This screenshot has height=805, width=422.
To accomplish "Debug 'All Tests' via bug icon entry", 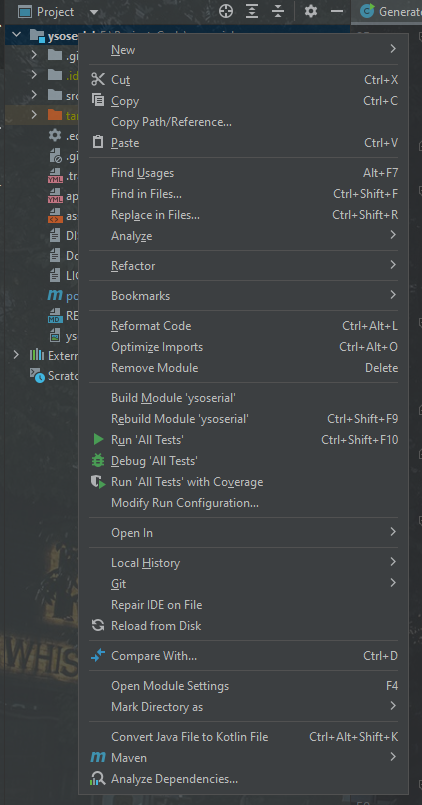I will (244, 461).
